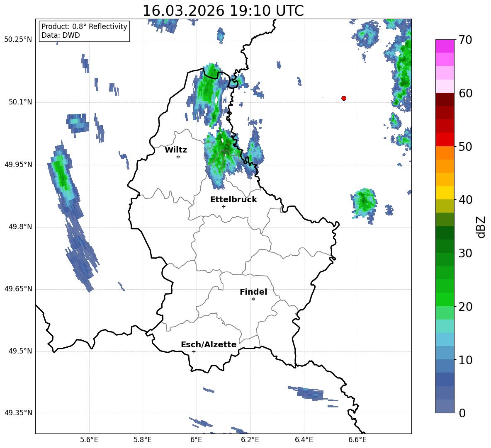
Task: Click the 6°E longitude label
Action: 196,440
